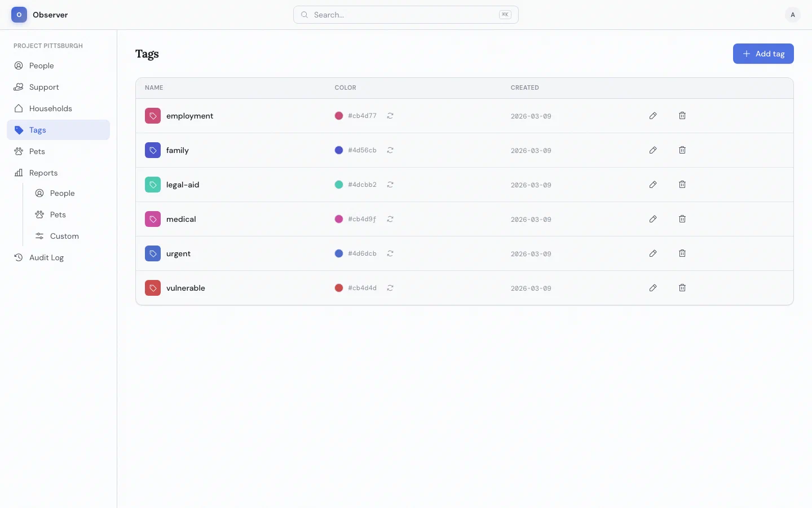Collapse the Reports section in sidebar
Screen dimensions: 812x508
pyautogui.click(x=58, y=173)
